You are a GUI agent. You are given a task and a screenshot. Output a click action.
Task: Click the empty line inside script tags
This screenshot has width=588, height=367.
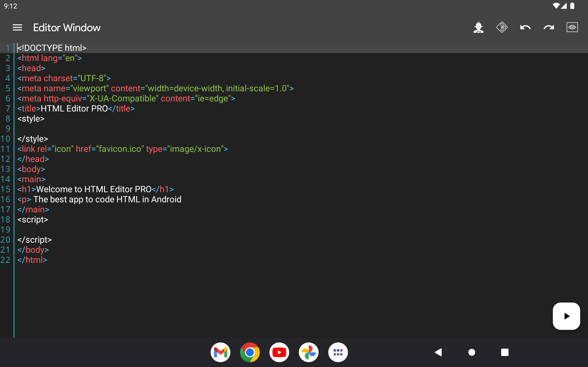[x=97, y=230]
